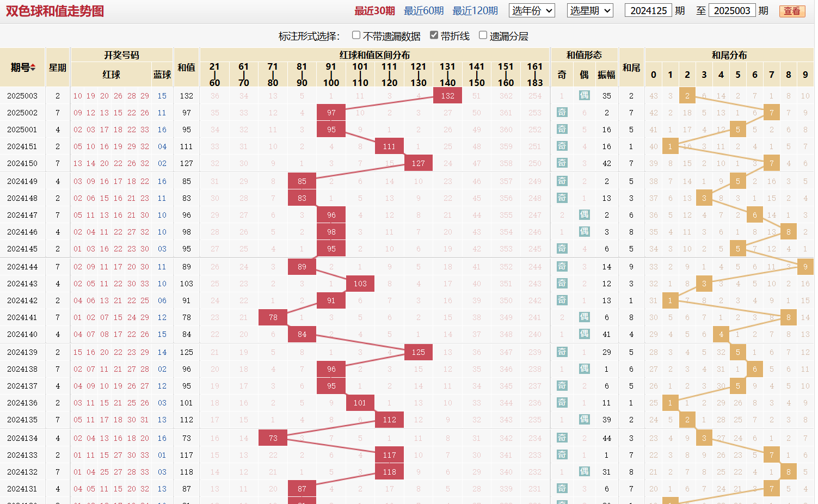The width and height of the screenshot is (818, 504).
Task: Click the red 118 cell in row 2024132
Action: pyautogui.click(x=389, y=472)
